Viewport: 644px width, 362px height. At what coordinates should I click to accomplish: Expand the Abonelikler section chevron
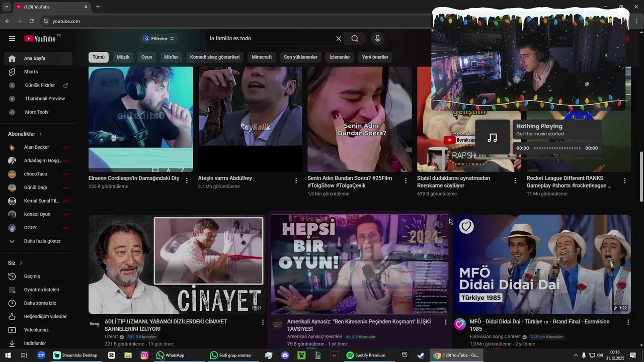click(41, 134)
